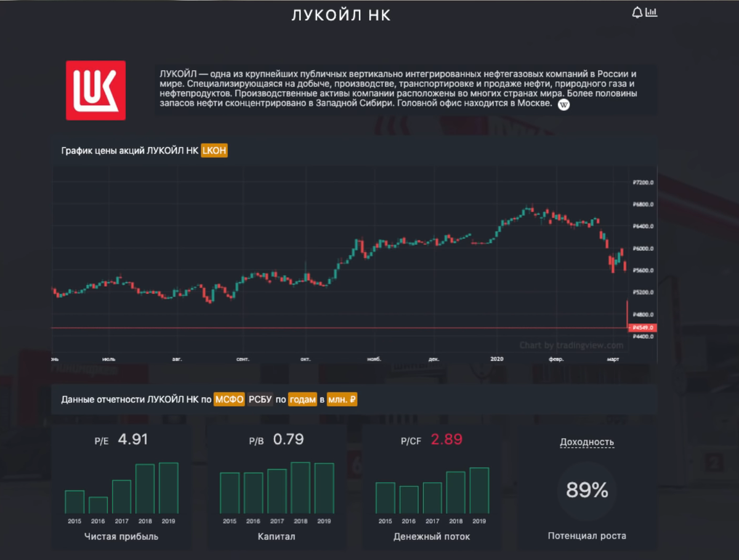Screen dimensions: 739x560
Task: Toggle the units selector 'млн. ₽'
Action: click(342, 399)
